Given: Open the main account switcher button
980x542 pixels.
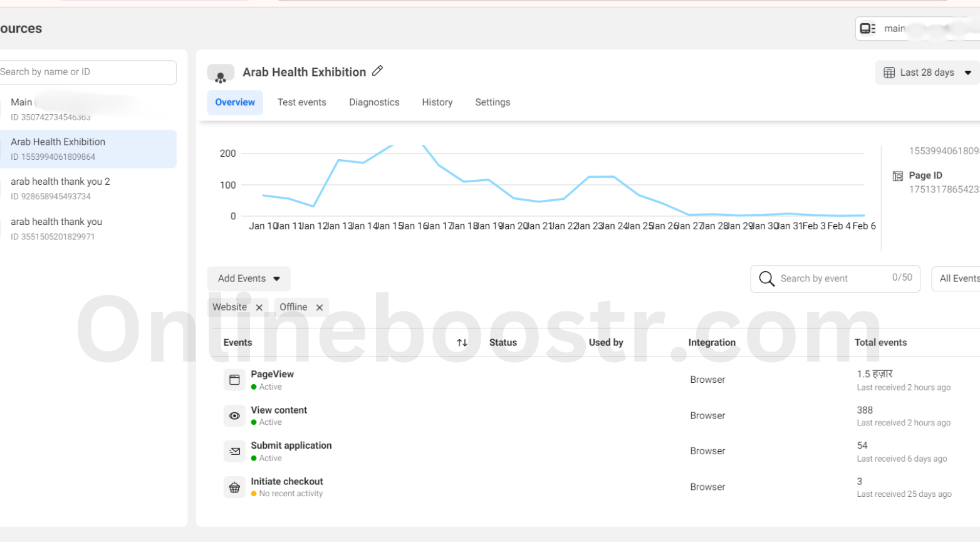Looking at the screenshot, I should tap(916, 29).
